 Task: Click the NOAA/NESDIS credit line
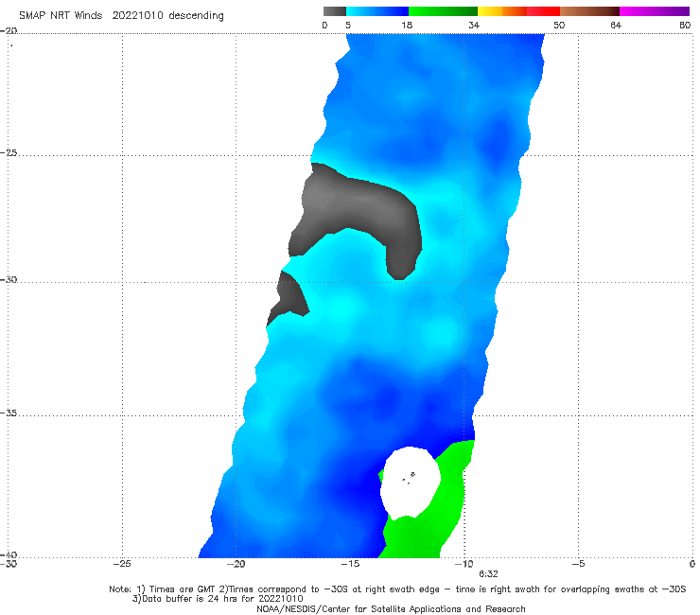[391, 608]
